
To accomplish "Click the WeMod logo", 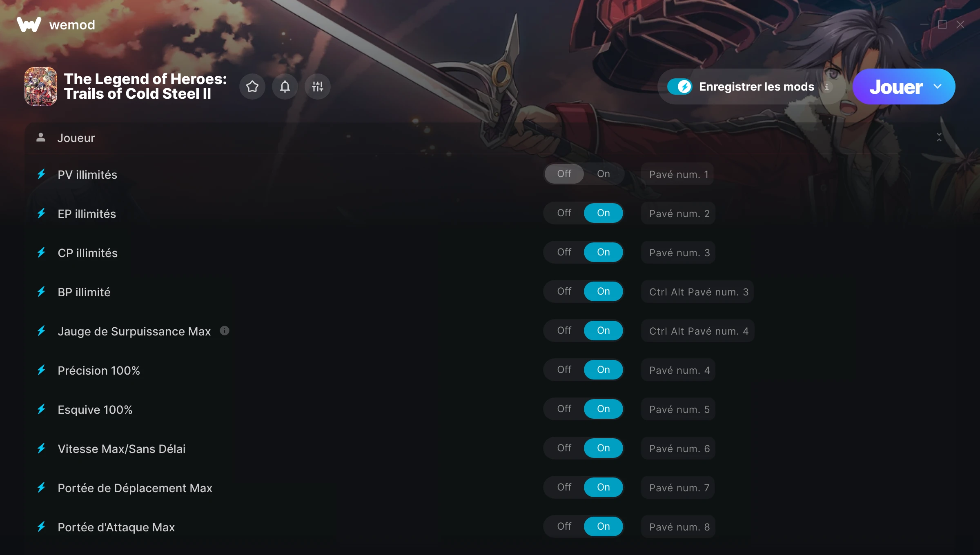I will tap(29, 25).
